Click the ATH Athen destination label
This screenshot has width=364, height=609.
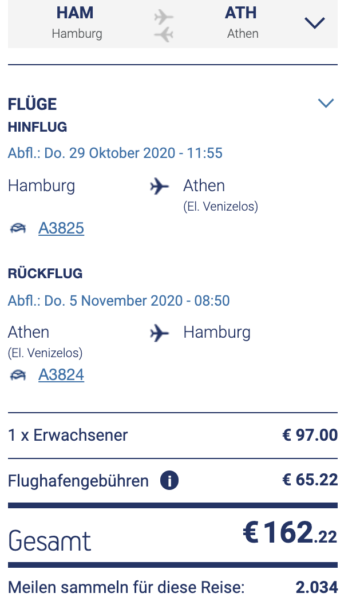pyautogui.click(x=242, y=23)
